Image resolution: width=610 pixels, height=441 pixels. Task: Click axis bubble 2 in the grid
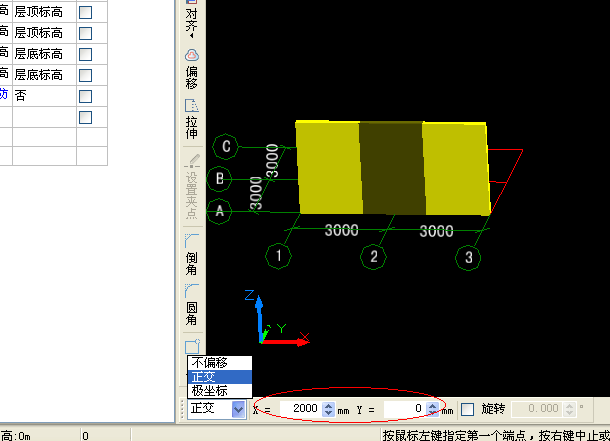(373, 257)
